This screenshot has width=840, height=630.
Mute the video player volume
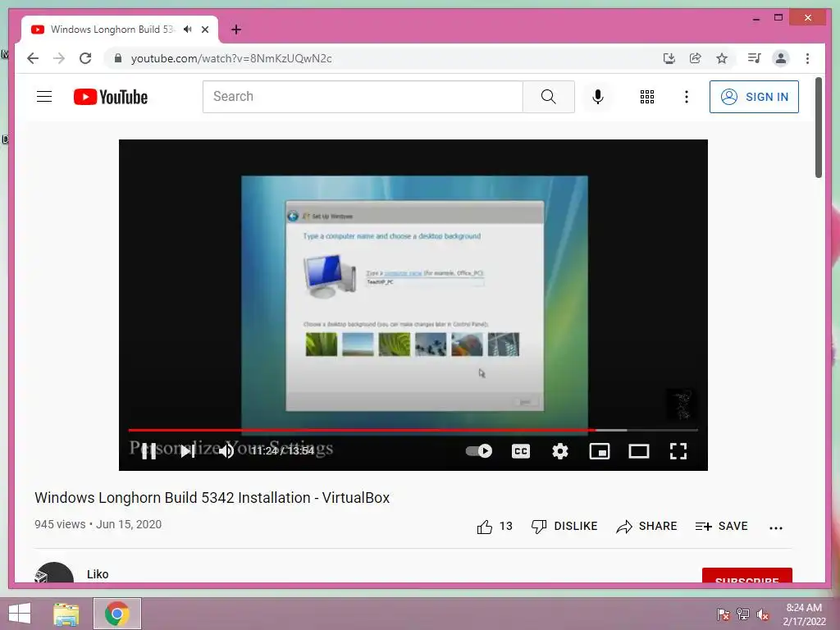coord(226,451)
